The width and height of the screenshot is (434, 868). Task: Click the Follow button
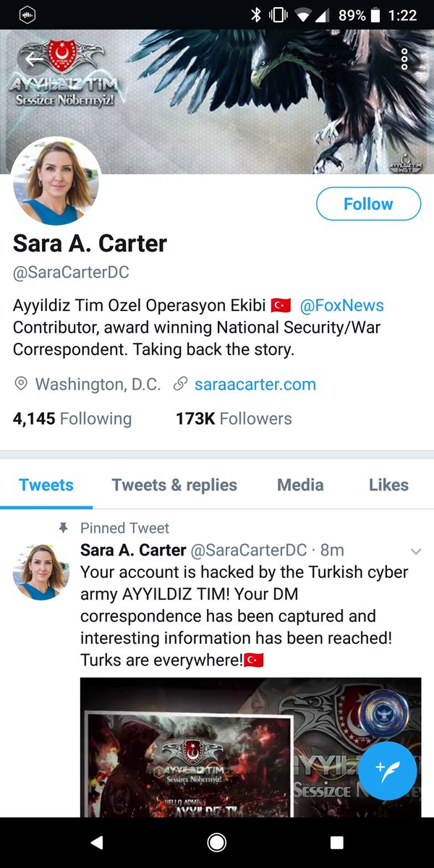click(368, 204)
